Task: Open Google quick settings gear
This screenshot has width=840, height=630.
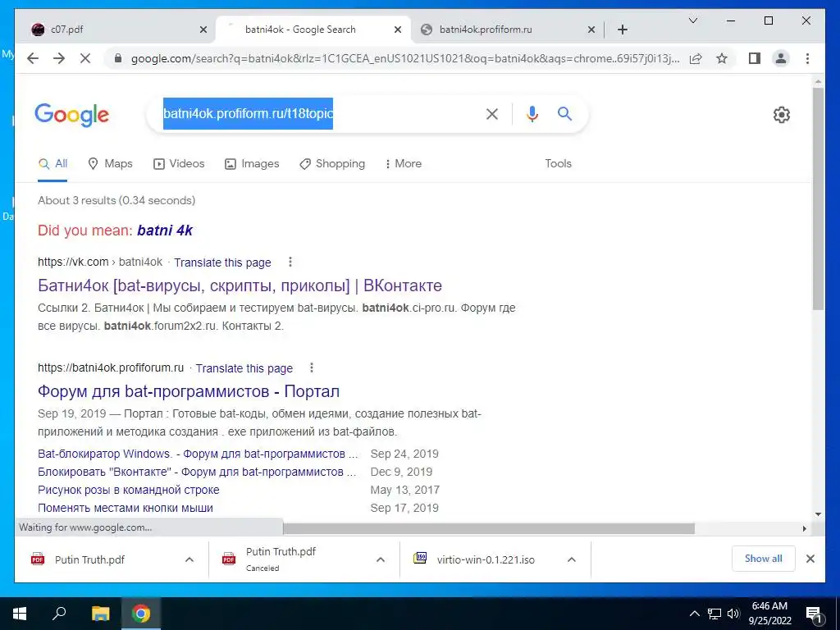Action: tap(781, 114)
